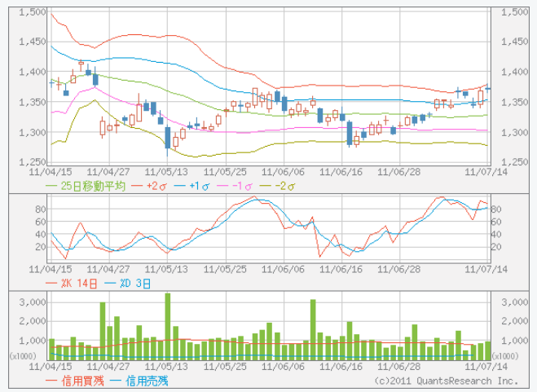Click the 25日移動平均 legend label

(x=93, y=186)
